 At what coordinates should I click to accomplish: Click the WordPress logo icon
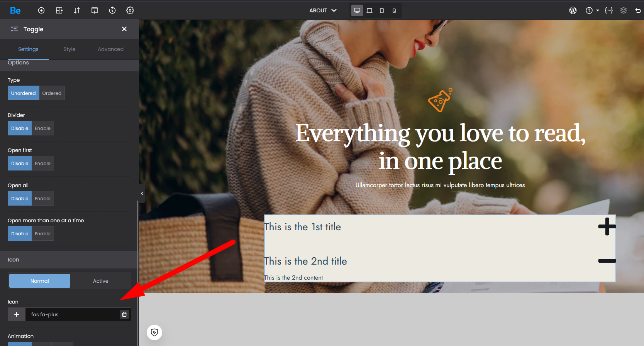(573, 10)
